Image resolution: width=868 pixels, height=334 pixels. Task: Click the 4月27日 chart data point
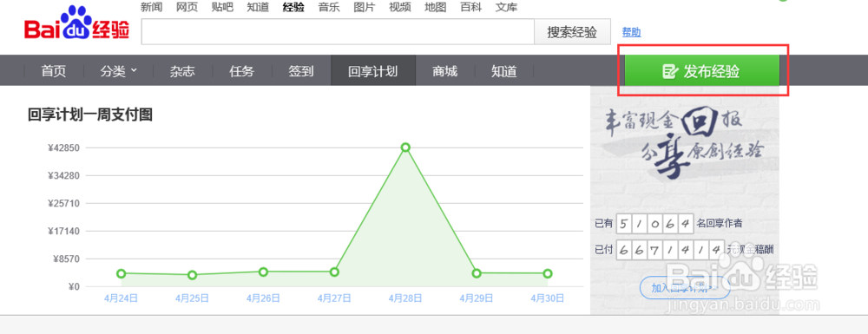tap(334, 272)
